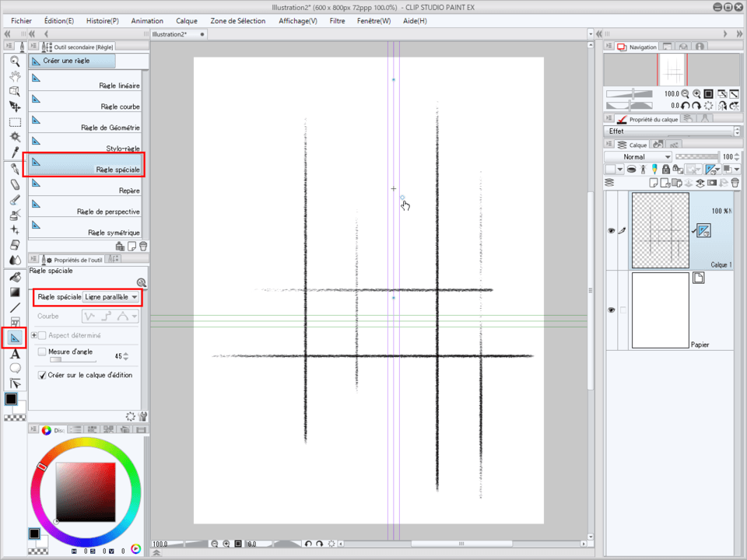Hide the Calque 1 layer
The height and width of the screenshot is (560, 747).
612,231
